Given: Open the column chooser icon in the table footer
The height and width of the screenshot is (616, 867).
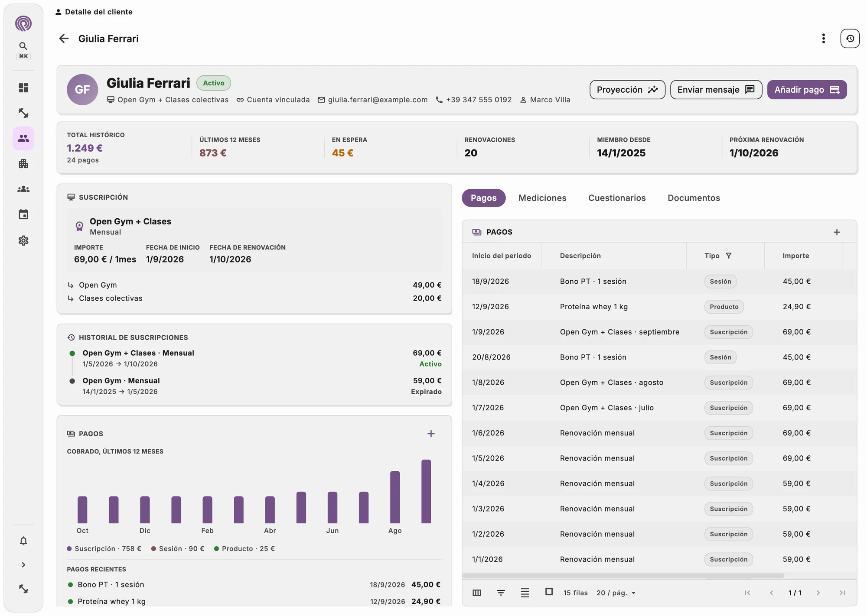Looking at the screenshot, I should pyautogui.click(x=477, y=593).
